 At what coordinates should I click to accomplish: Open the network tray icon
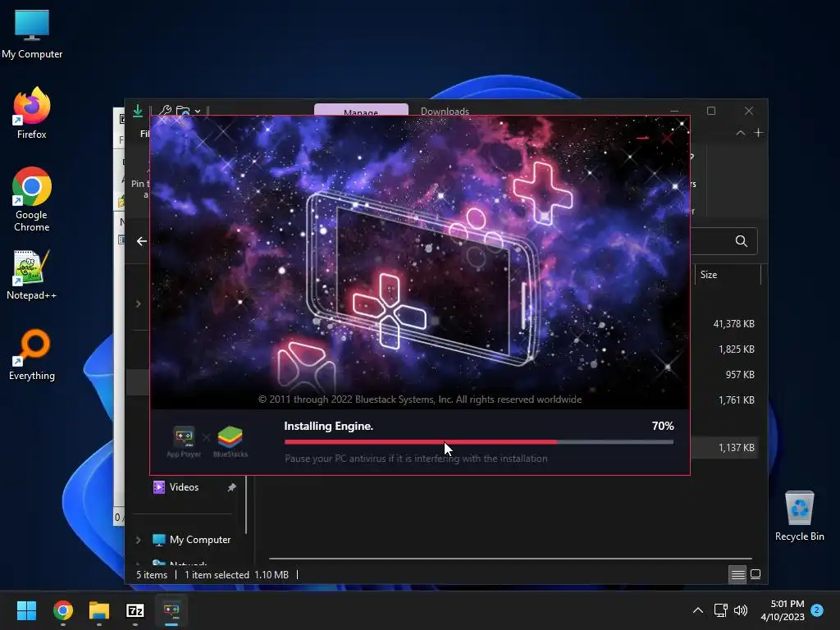(x=720, y=610)
